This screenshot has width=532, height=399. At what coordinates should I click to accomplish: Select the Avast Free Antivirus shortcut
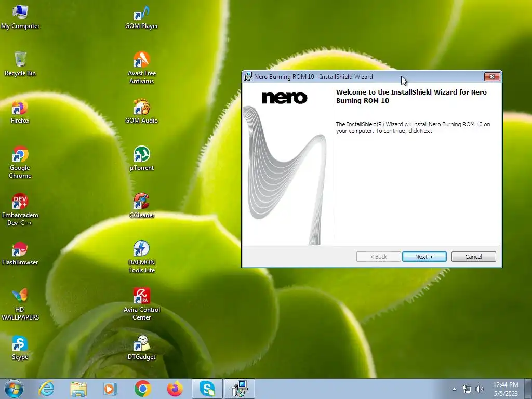tap(141, 68)
